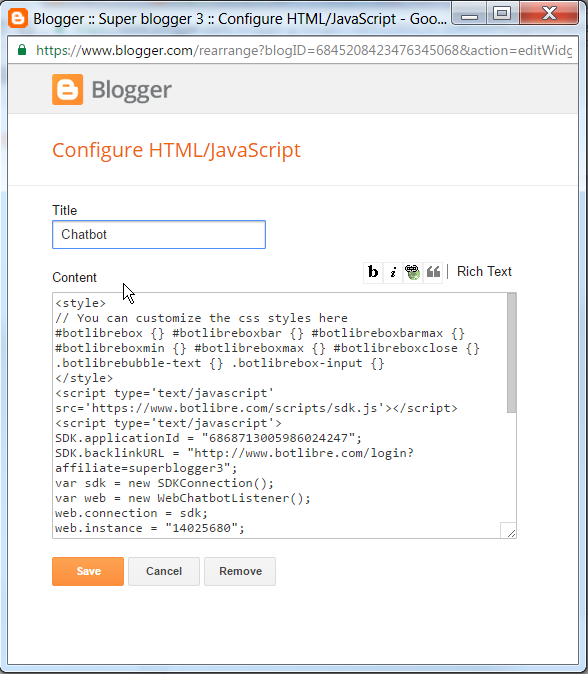
Task: Click the line SDK.applicationId = "6868713005986024247";
Action: tap(208, 438)
